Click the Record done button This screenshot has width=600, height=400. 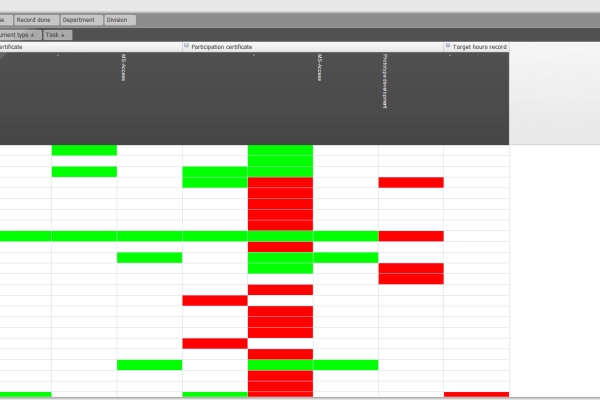[x=35, y=20]
